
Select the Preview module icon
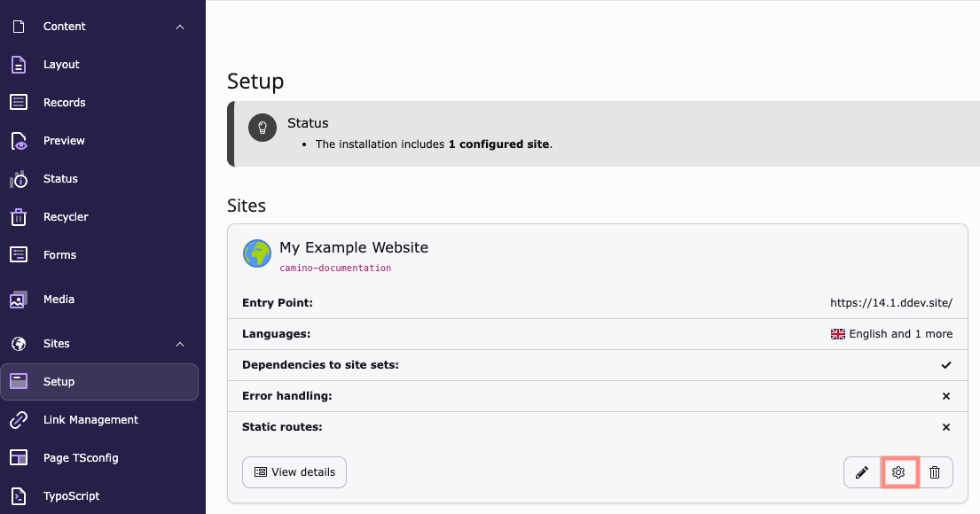click(x=18, y=140)
